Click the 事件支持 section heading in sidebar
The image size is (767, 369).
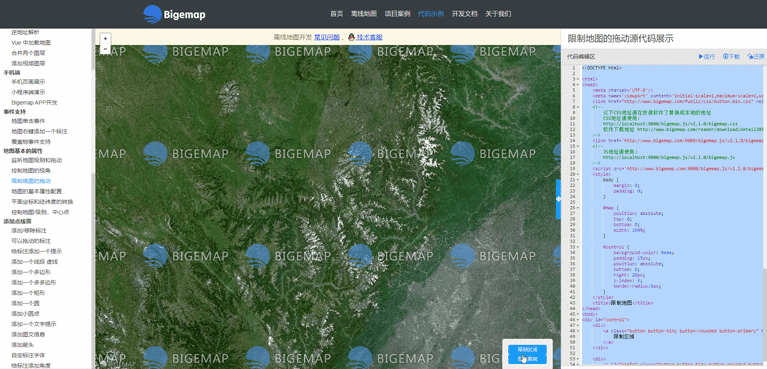click(x=14, y=112)
